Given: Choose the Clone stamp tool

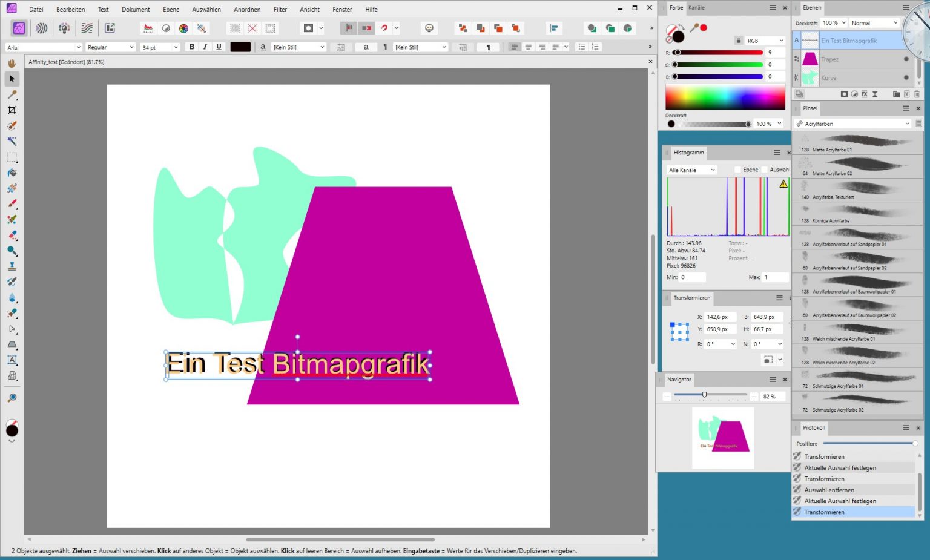Looking at the screenshot, I should point(12,266).
